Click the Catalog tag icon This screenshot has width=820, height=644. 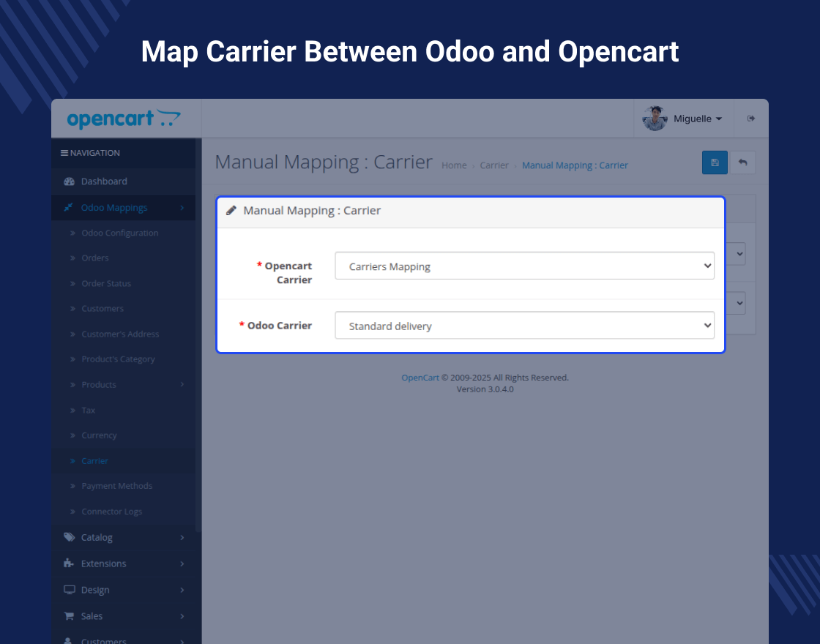point(69,537)
